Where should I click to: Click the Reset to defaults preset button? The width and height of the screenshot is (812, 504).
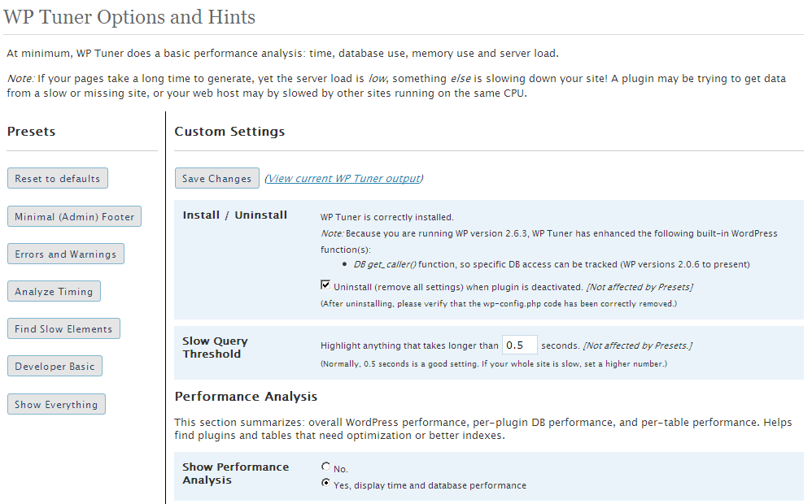pyautogui.click(x=58, y=178)
